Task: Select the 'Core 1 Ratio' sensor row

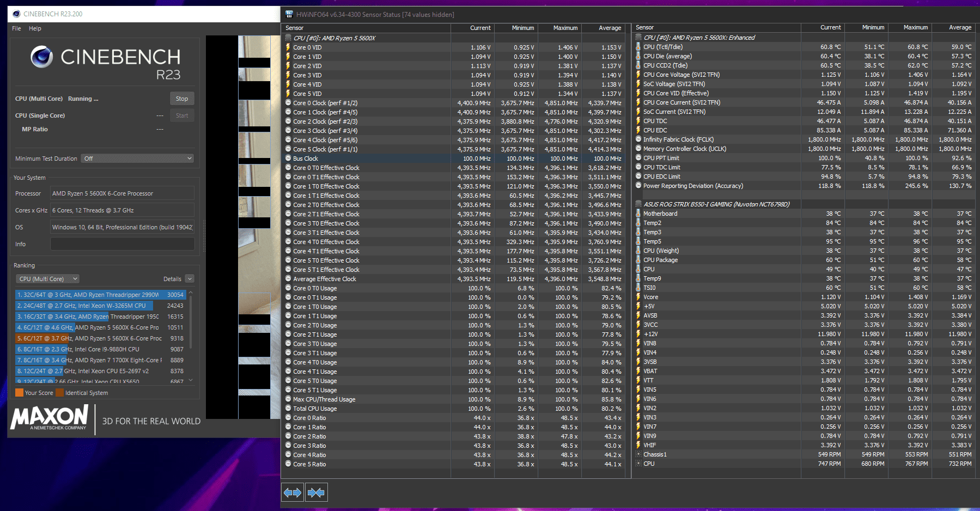Action: point(454,427)
